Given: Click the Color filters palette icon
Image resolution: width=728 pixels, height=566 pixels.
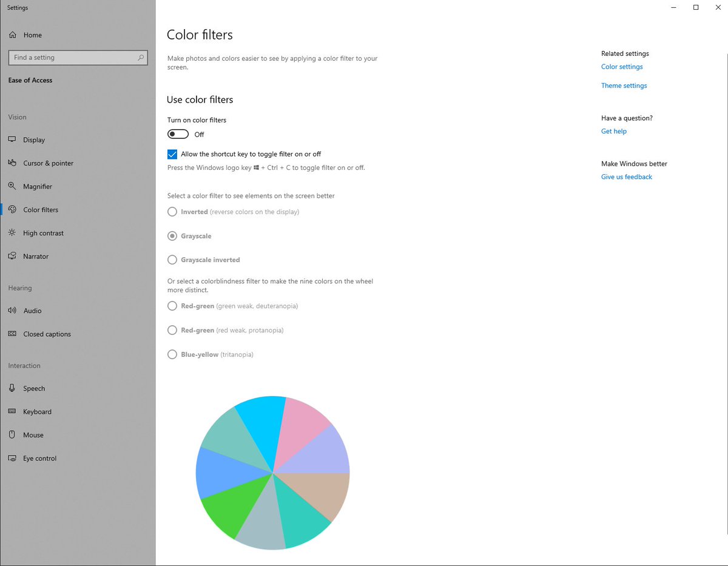Looking at the screenshot, I should (x=12, y=210).
